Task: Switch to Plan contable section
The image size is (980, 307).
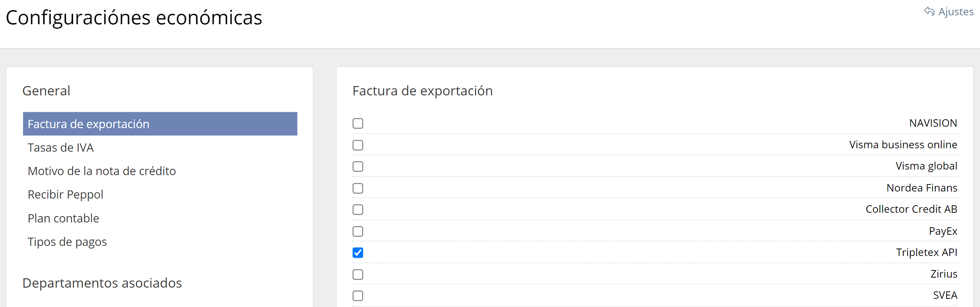Action: pyautogui.click(x=63, y=218)
